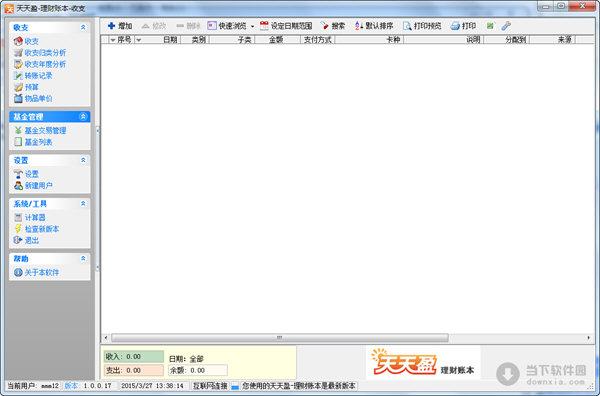Open the 日期 column filter arrow
Image resolution: width=600 pixels, height=396 pixels.
[139, 40]
